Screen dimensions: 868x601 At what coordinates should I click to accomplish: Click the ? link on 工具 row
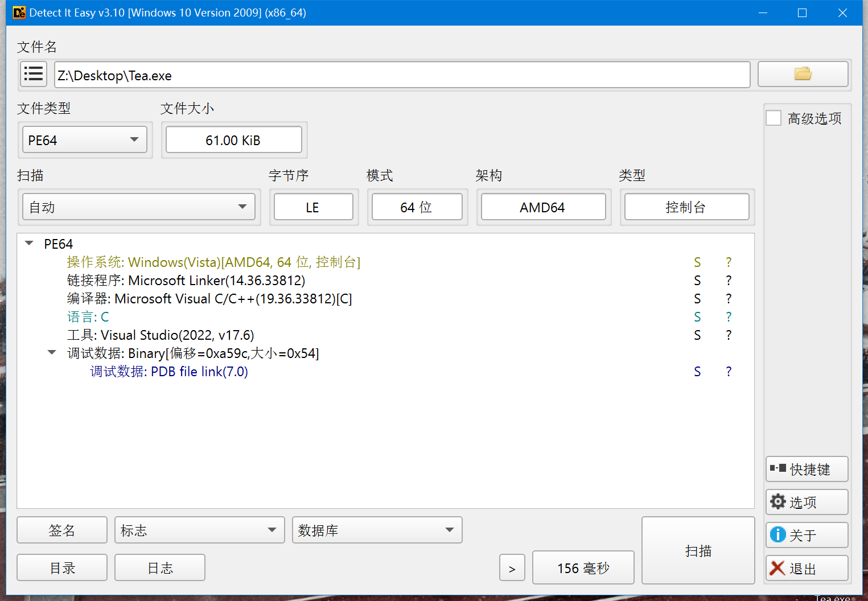729,335
